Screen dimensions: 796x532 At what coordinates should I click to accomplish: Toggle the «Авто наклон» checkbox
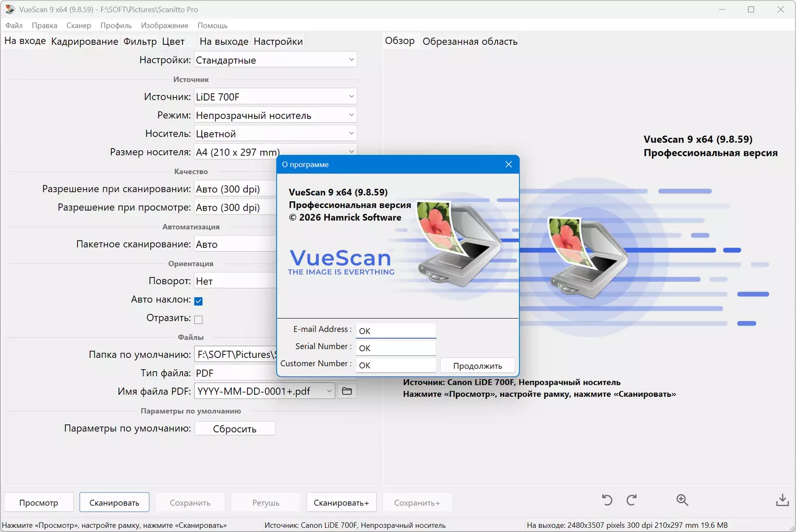click(198, 301)
